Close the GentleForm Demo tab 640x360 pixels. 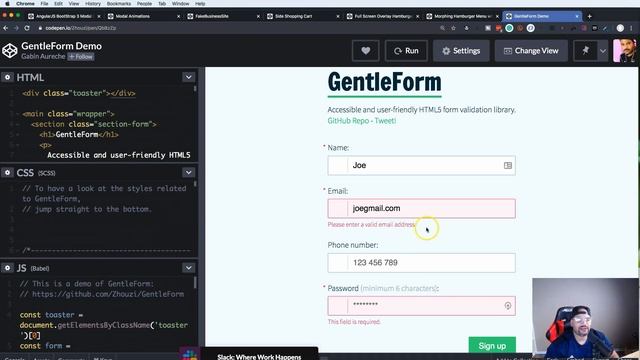pos(577,16)
